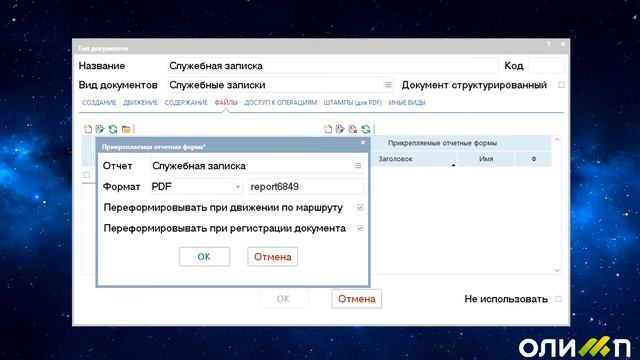Edit the attached report form entry
The height and width of the screenshot is (360, 640).
coord(340,129)
